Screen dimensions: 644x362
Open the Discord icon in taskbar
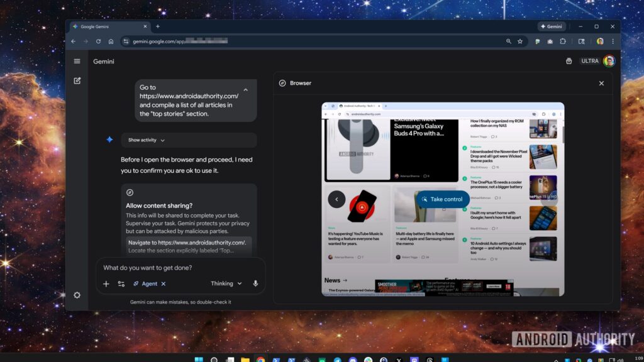point(353,359)
